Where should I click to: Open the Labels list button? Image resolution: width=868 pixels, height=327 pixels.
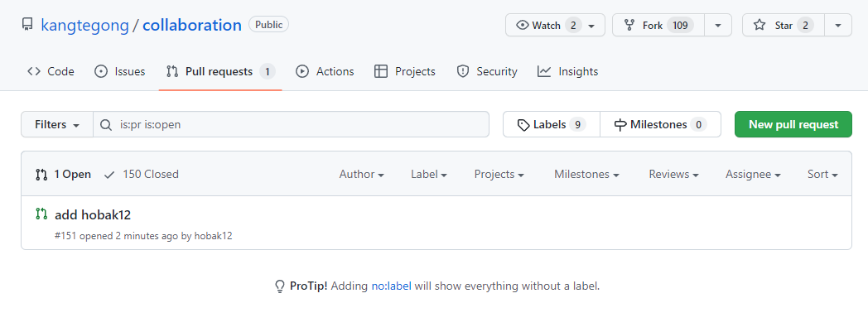click(x=552, y=124)
